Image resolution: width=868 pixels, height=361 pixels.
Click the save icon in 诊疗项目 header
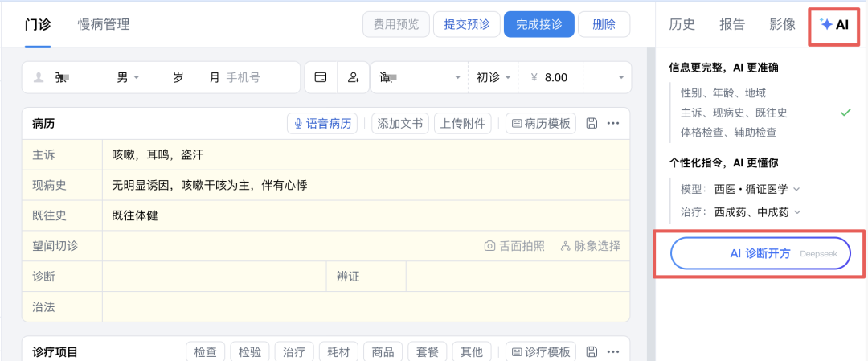(592, 351)
